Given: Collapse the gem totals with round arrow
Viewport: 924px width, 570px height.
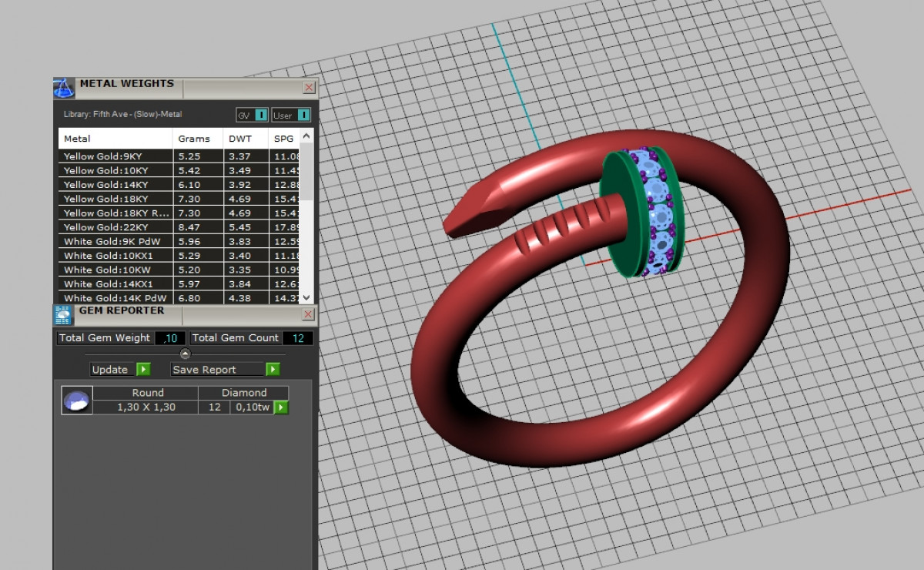Looking at the screenshot, I should tap(185, 354).
